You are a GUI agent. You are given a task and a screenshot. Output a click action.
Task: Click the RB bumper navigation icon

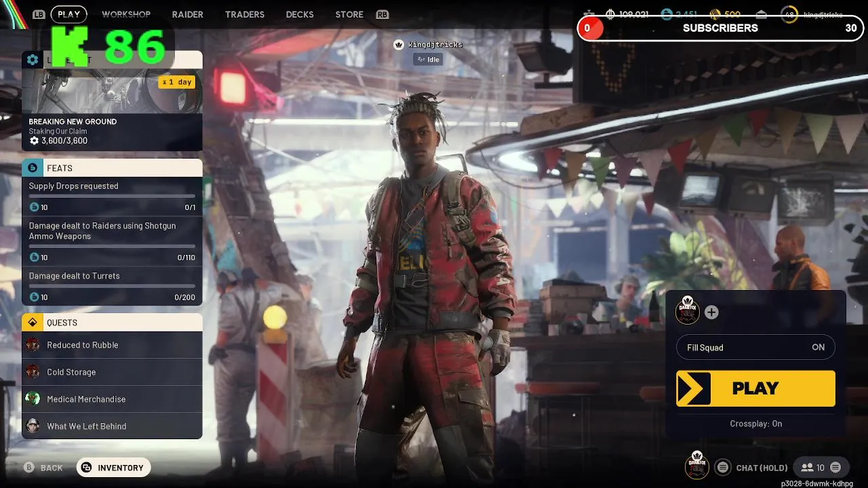382,14
